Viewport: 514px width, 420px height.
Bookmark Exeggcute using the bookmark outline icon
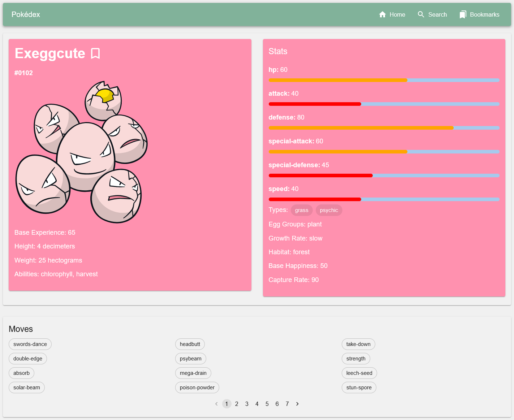tap(95, 53)
